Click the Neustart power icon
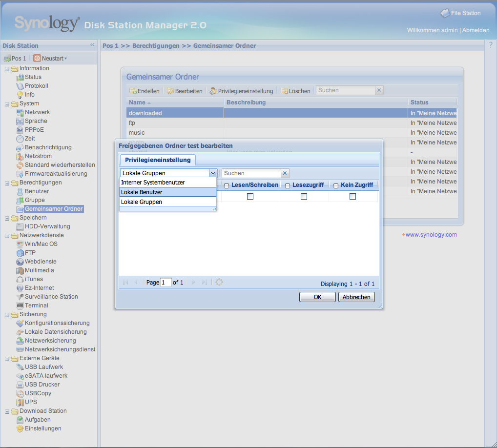Screen dimensions: 497x448 [x=38, y=59]
